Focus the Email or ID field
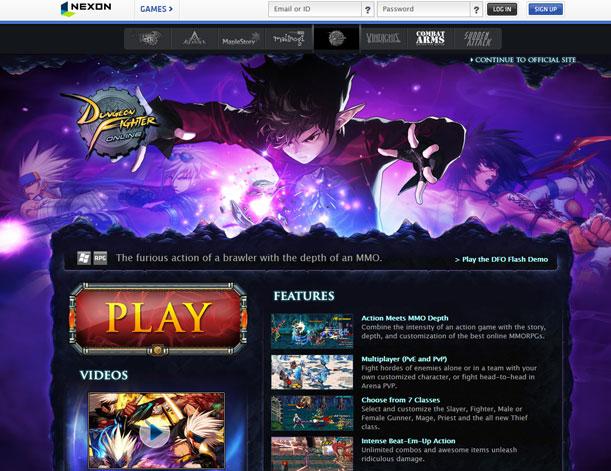 [x=314, y=9]
